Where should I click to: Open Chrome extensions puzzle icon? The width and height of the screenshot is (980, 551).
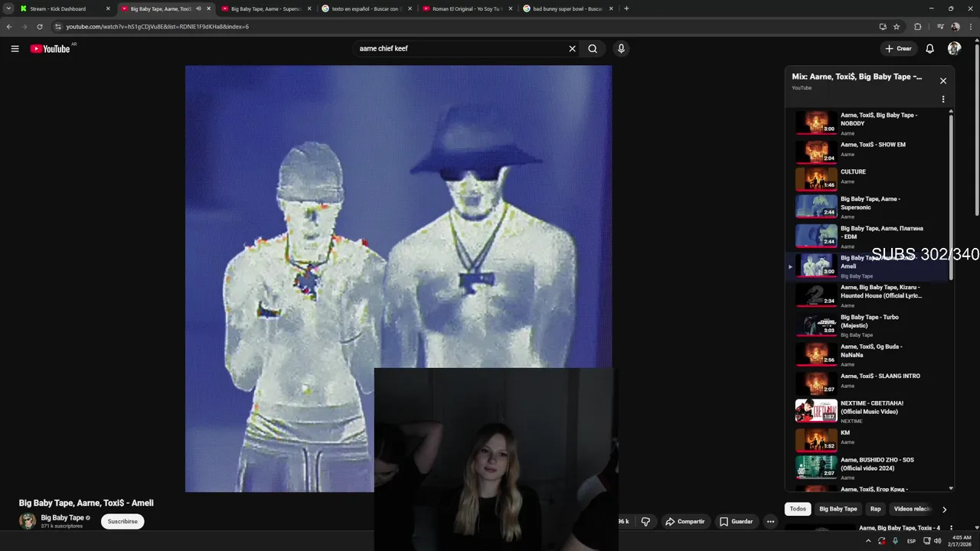pyautogui.click(x=918, y=27)
